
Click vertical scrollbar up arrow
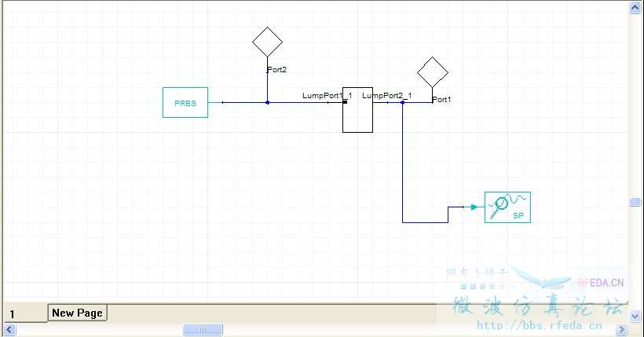coord(635,7)
